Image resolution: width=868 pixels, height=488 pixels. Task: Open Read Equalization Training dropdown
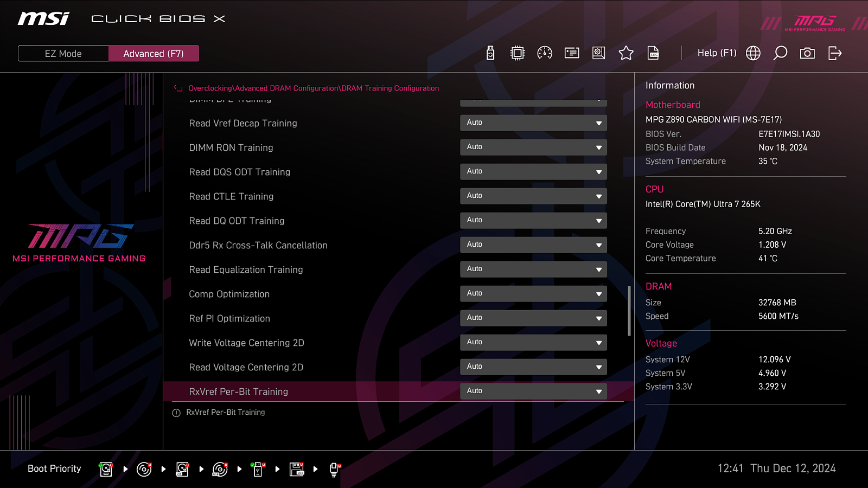533,269
